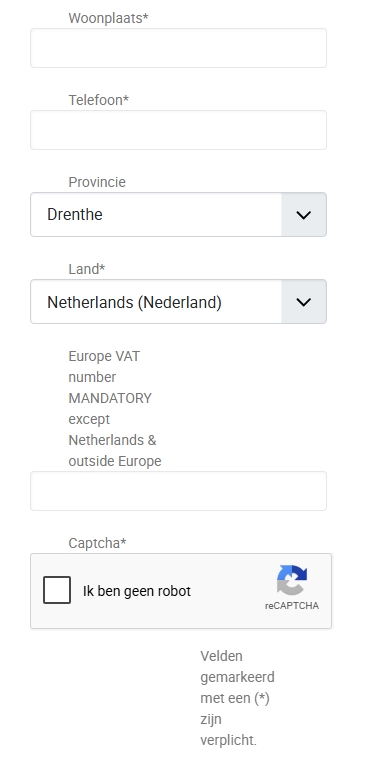The height and width of the screenshot is (763, 371).
Task: Click the Land* field label
Action: [87, 269]
